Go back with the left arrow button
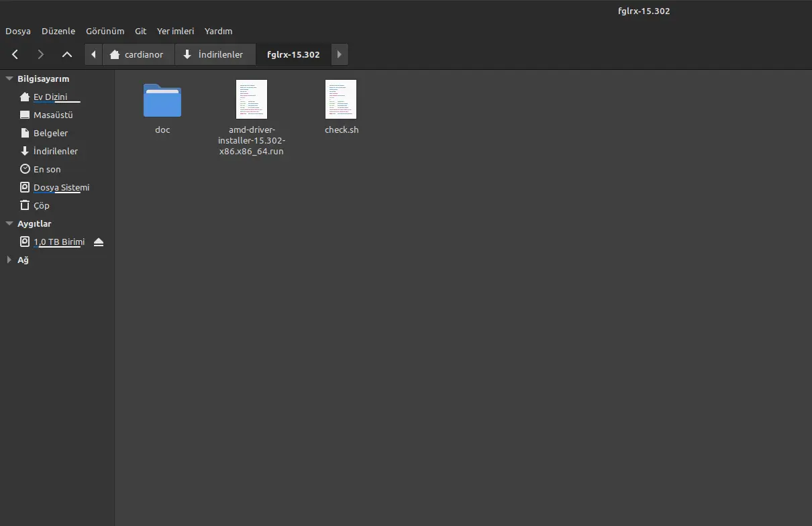The image size is (812, 526). tap(15, 54)
